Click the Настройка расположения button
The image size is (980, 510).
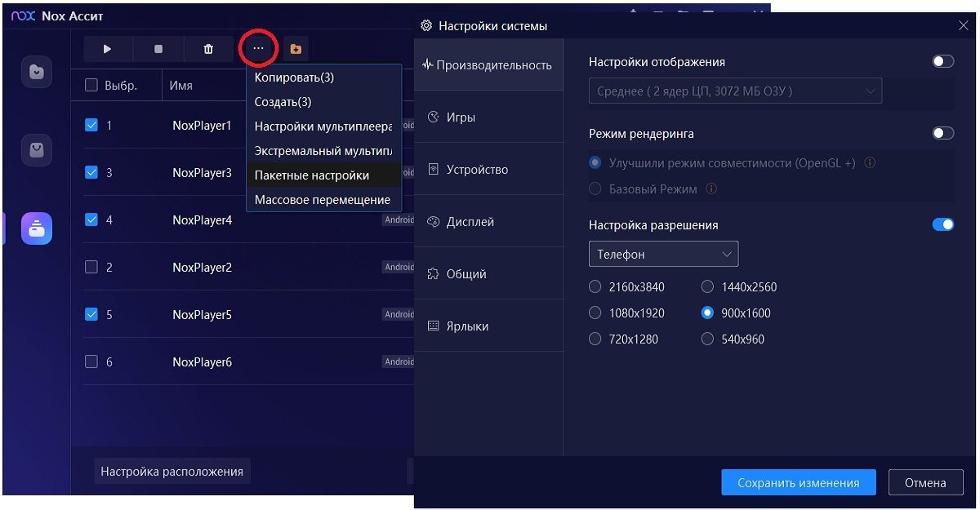pos(172,471)
